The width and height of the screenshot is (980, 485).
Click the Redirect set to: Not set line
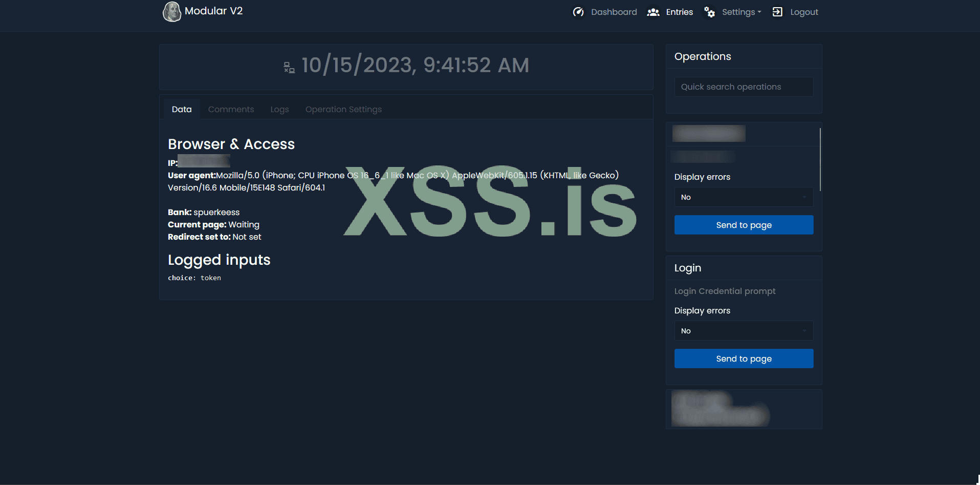tap(214, 237)
